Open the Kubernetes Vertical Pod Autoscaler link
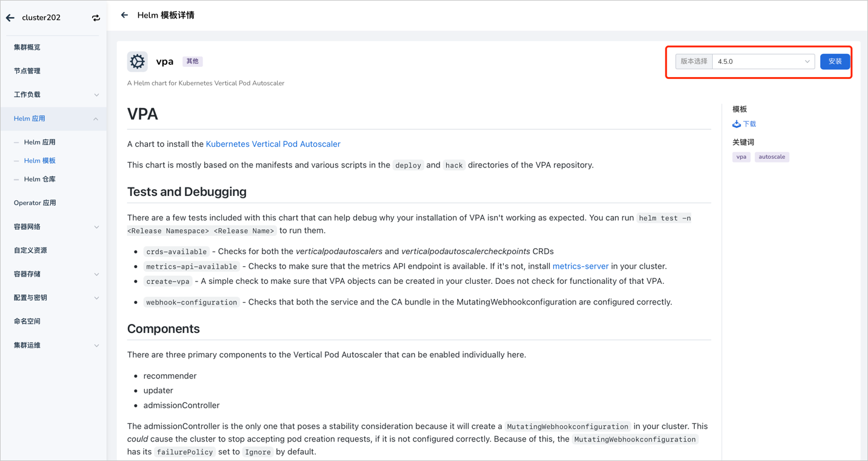Image resolution: width=868 pixels, height=461 pixels. 273,144
